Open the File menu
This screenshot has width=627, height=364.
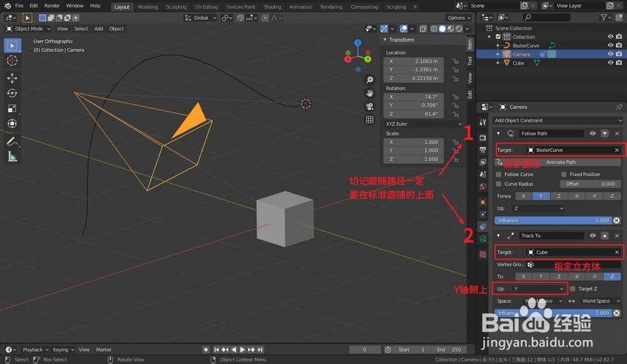click(x=19, y=6)
